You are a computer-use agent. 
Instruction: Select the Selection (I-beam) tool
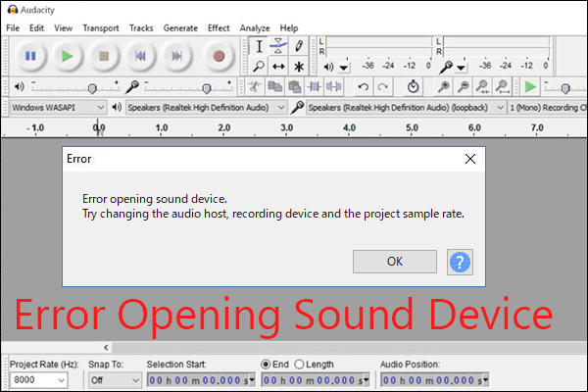click(259, 46)
